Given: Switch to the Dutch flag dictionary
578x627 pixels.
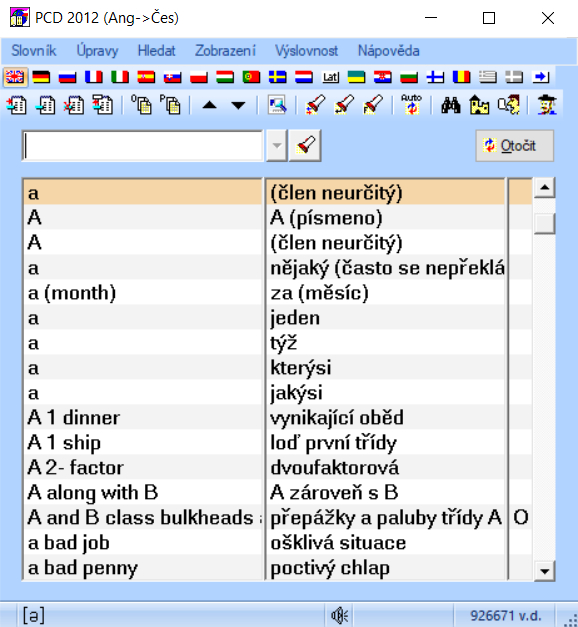Looking at the screenshot, I should tap(304, 77).
